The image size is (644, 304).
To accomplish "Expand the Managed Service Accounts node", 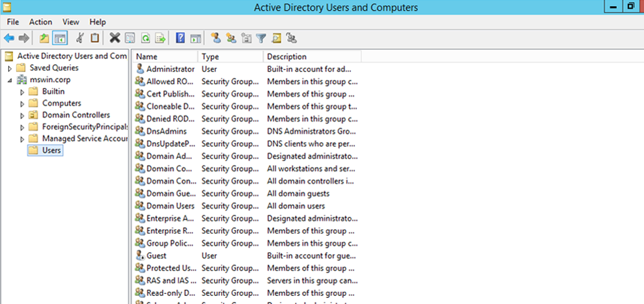I will [x=22, y=140].
